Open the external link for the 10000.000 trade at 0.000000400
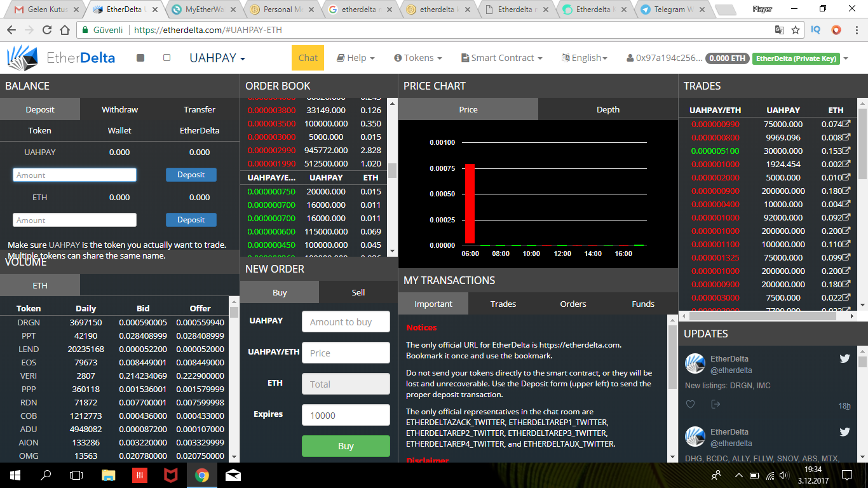The image size is (868, 488). pos(846,204)
